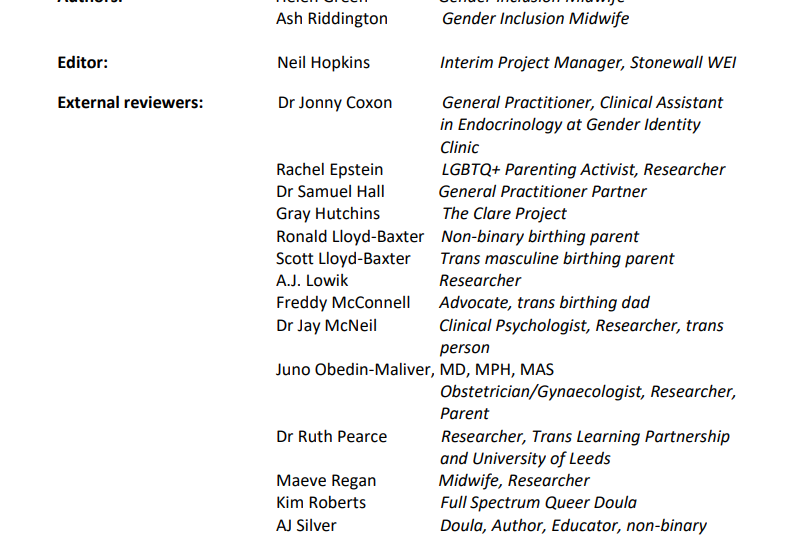Click the name Juno Obedin-Maliver
Screen dimensions: 810x540
pyautogui.click(x=354, y=370)
